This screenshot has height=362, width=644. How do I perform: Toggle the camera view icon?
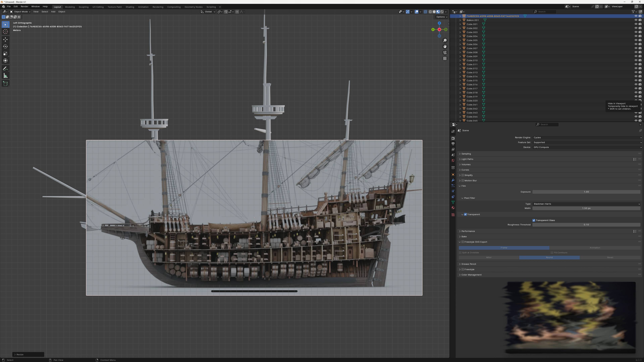pos(445,52)
